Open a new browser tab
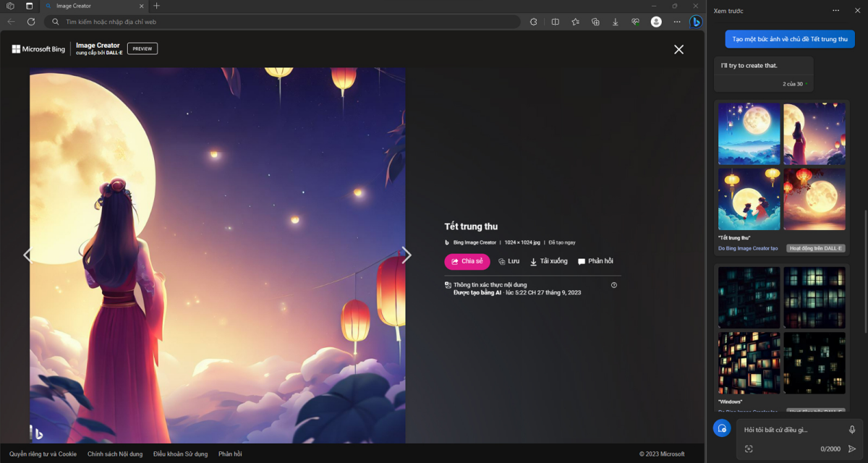 click(156, 6)
